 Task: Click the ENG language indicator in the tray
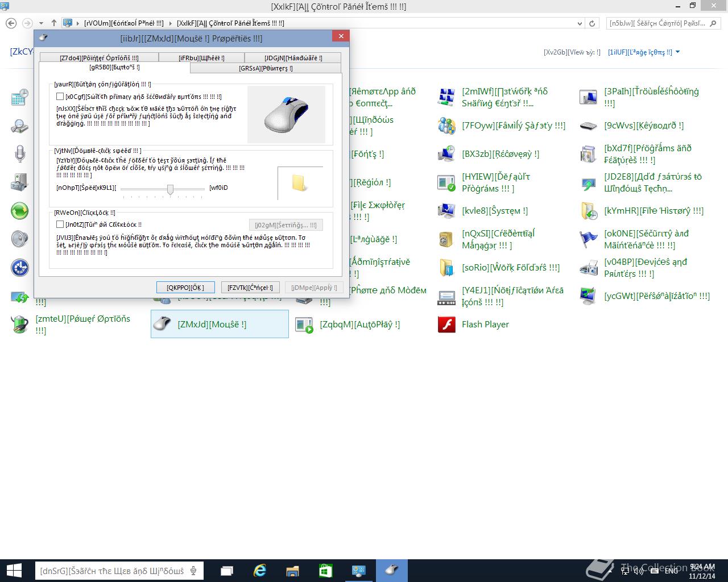coord(671,571)
